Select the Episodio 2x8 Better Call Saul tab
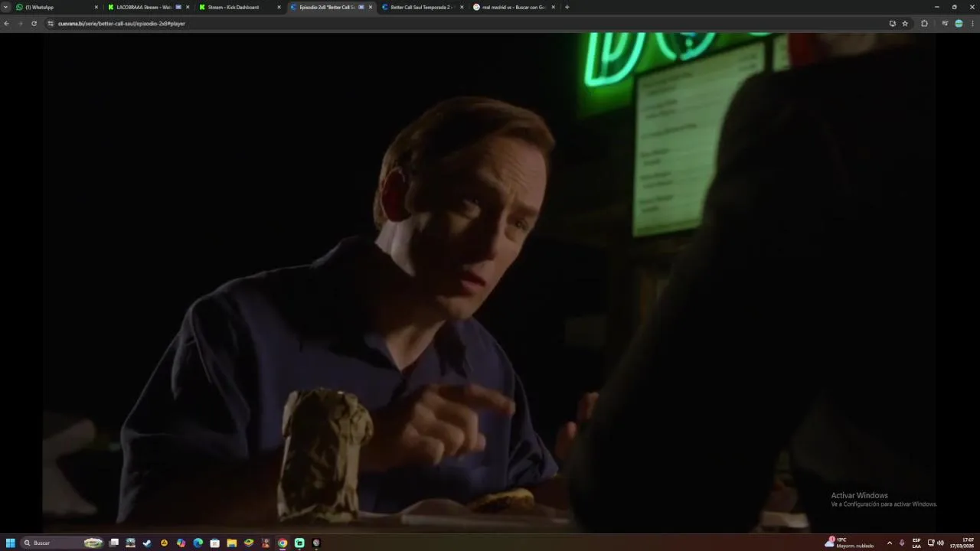 (331, 7)
